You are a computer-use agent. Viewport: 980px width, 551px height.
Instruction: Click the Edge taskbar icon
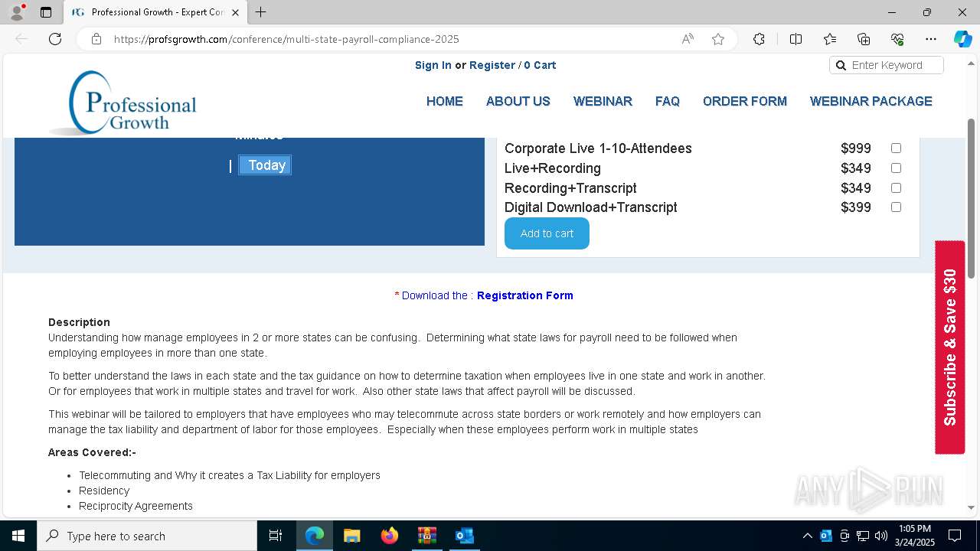coord(315,536)
